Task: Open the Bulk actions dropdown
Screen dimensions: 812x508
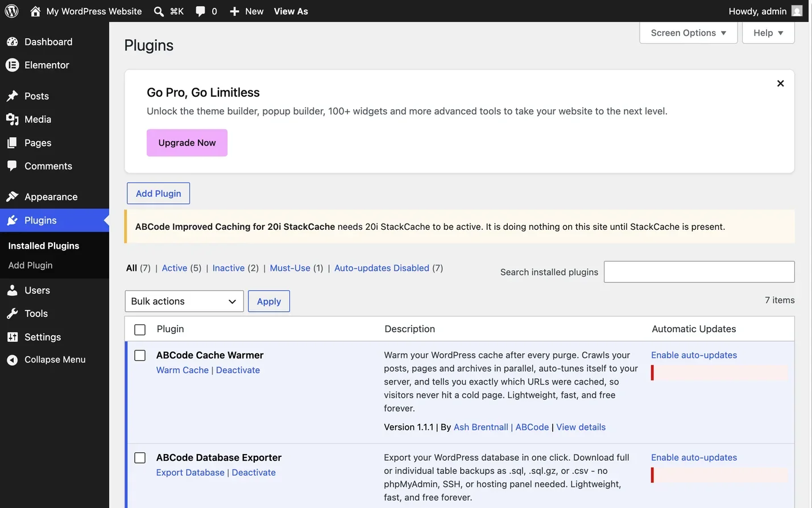Action: click(184, 301)
